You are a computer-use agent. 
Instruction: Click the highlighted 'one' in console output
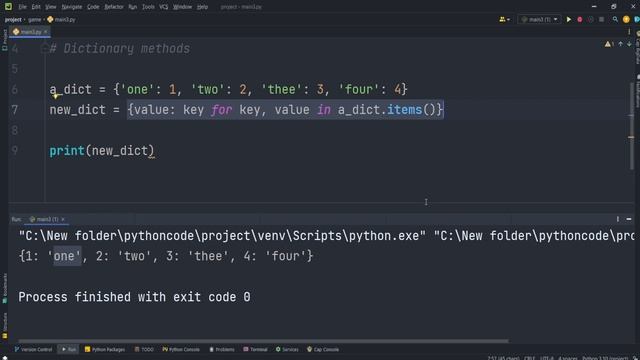click(67, 256)
